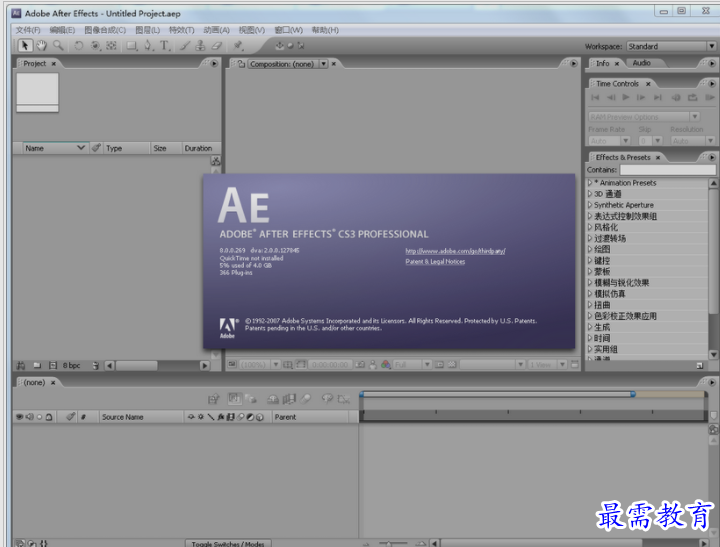The height and width of the screenshot is (547, 720).
Task: Open Resolution Auto dropdown in Time Controls
Action: (692, 141)
